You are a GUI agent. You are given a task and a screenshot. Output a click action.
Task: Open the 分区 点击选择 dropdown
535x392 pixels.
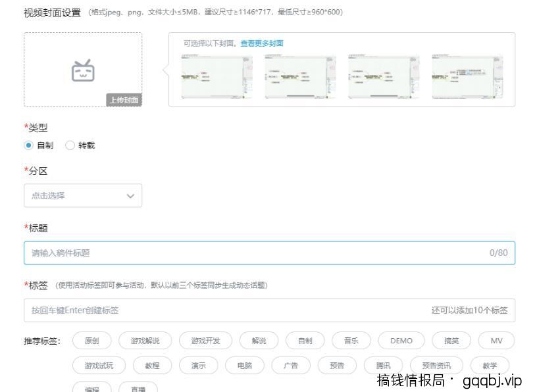82,195
